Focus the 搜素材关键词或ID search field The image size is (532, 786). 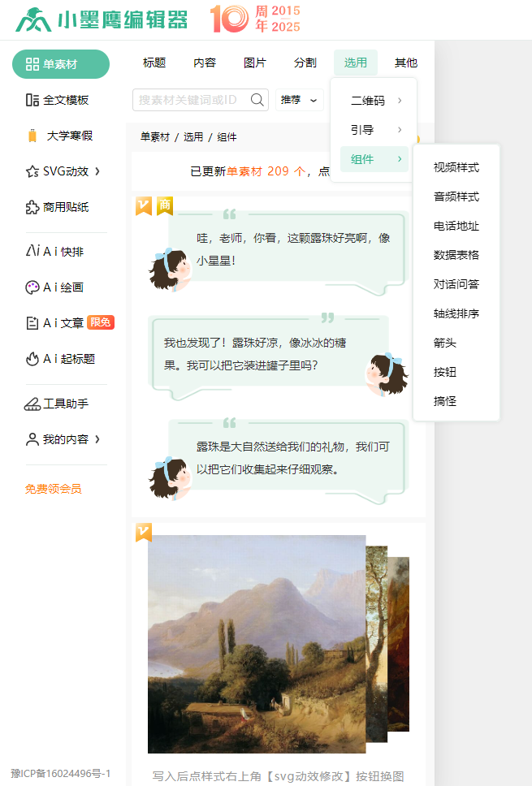[x=191, y=100]
